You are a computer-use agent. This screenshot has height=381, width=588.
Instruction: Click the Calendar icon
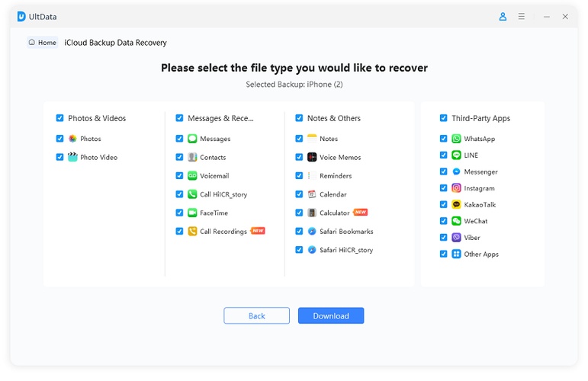point(312,194)
